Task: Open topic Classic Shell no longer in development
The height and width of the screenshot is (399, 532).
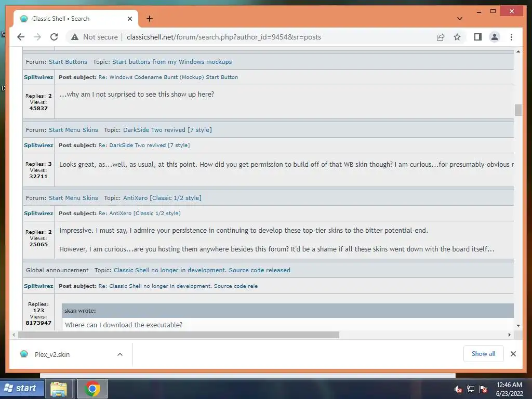Action: click(x=202, y=270)
